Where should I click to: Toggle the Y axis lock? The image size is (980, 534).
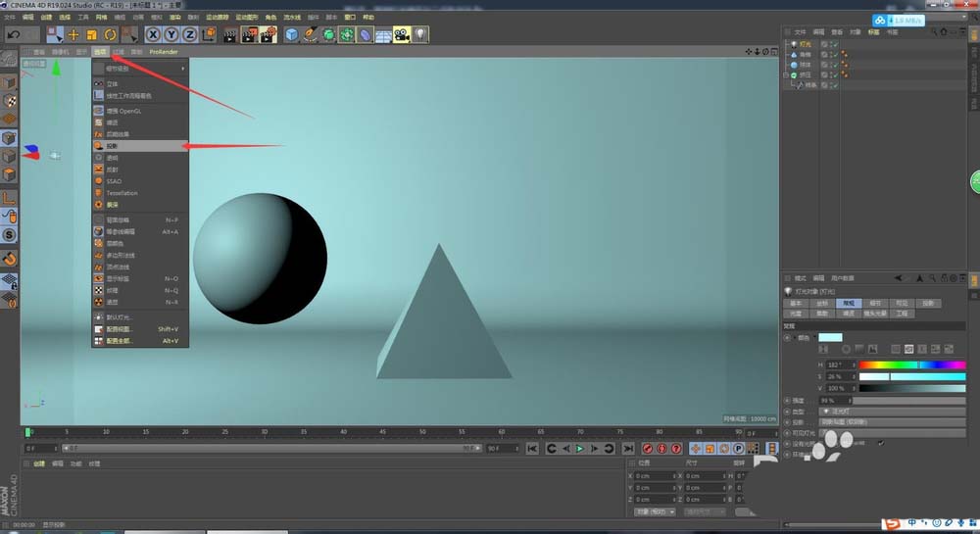[171, 35]
